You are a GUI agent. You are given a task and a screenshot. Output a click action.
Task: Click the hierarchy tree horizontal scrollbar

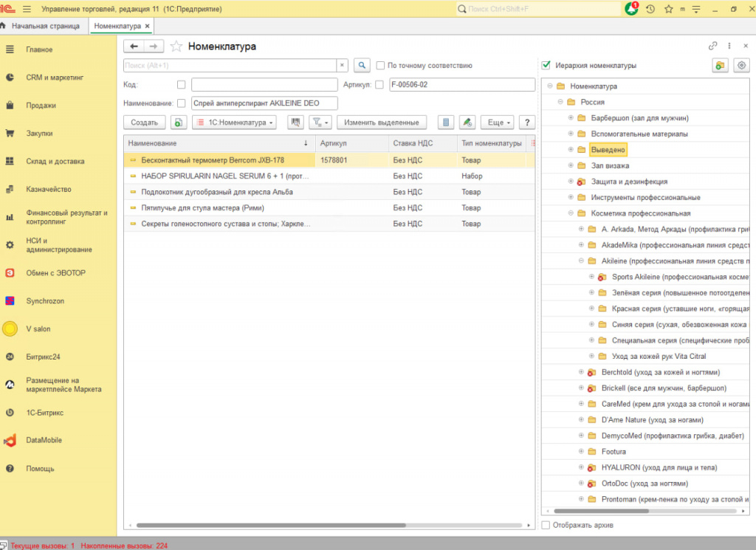[x=601, y=511]
